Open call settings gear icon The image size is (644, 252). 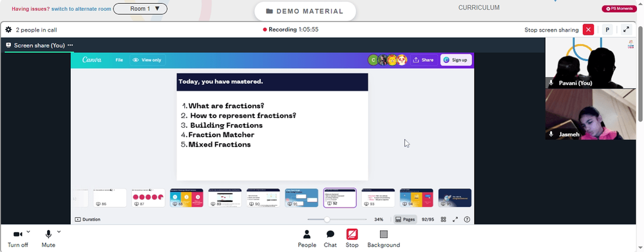[8, 30]
